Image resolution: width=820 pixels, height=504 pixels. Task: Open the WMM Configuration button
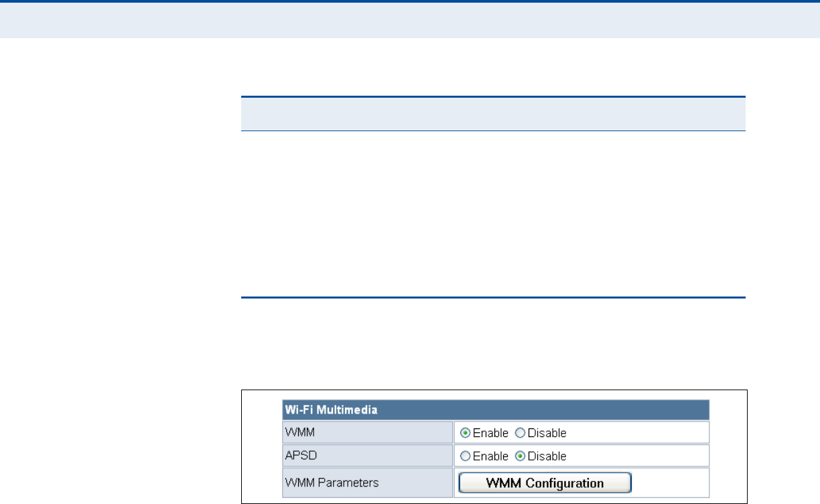click(x=545, y=483)
